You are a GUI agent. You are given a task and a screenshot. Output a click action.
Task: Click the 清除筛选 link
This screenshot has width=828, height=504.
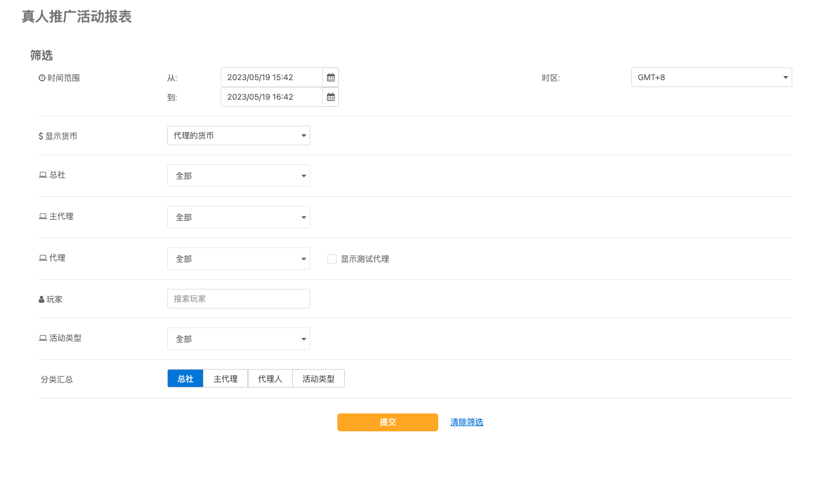pyautogui.click(x=466, y=422)
